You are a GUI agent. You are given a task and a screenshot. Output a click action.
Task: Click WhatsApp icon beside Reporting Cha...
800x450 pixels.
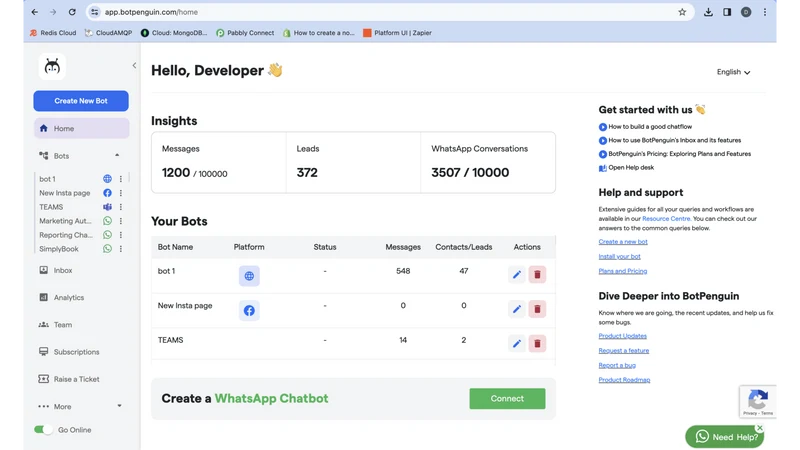coord(107,235)
